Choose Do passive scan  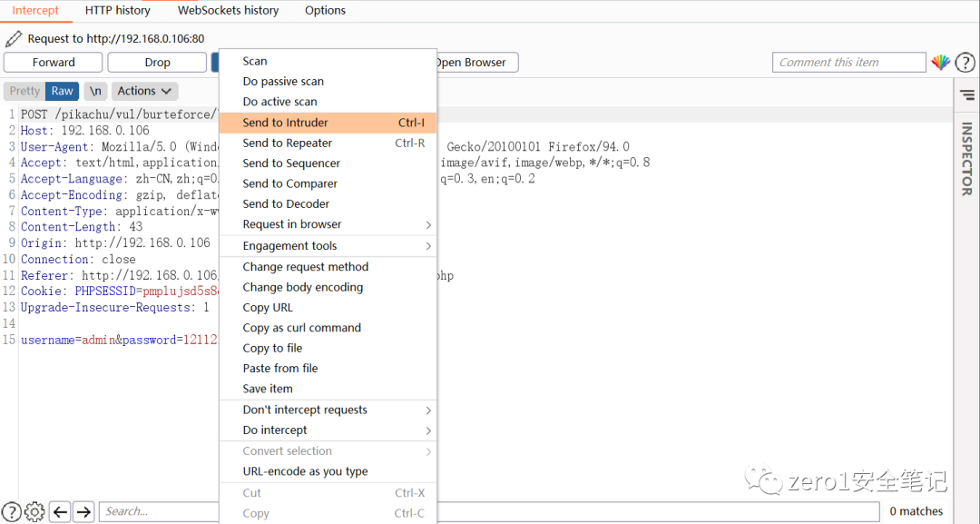(x=328, y=82)
